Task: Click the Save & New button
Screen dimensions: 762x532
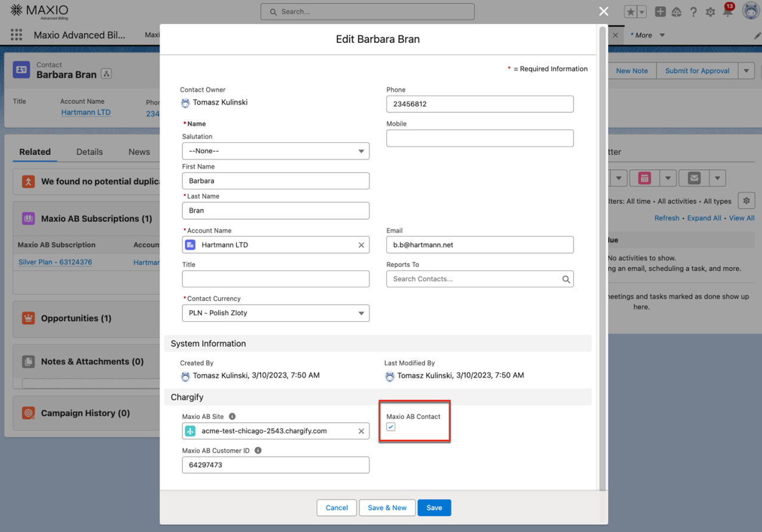Action: click(x=387, y=508)
